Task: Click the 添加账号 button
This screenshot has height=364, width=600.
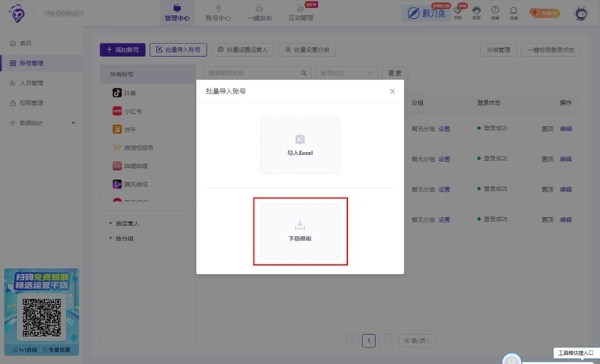Action: click(122, 49)
